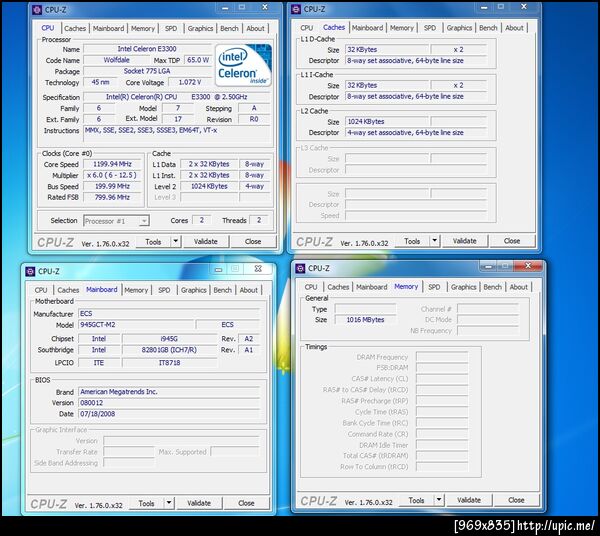Click CPU-Z app icon in Caches window title bar

pos(296,9)
